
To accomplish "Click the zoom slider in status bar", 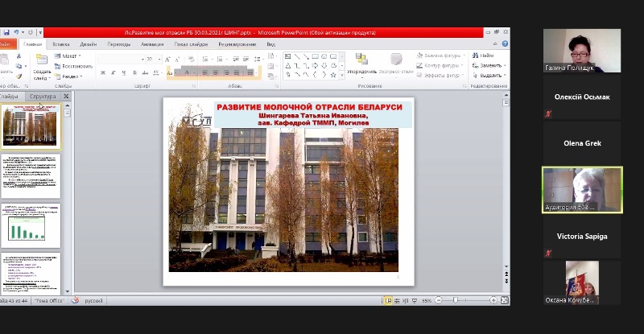I will [x=455, y=300].
